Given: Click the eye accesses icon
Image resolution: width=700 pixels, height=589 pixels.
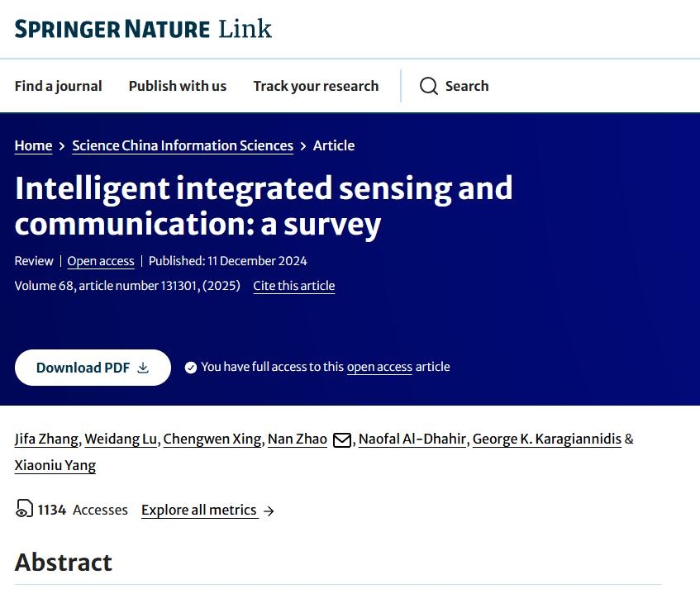Looking at the screenshot, I should click(x=24, y=510).
